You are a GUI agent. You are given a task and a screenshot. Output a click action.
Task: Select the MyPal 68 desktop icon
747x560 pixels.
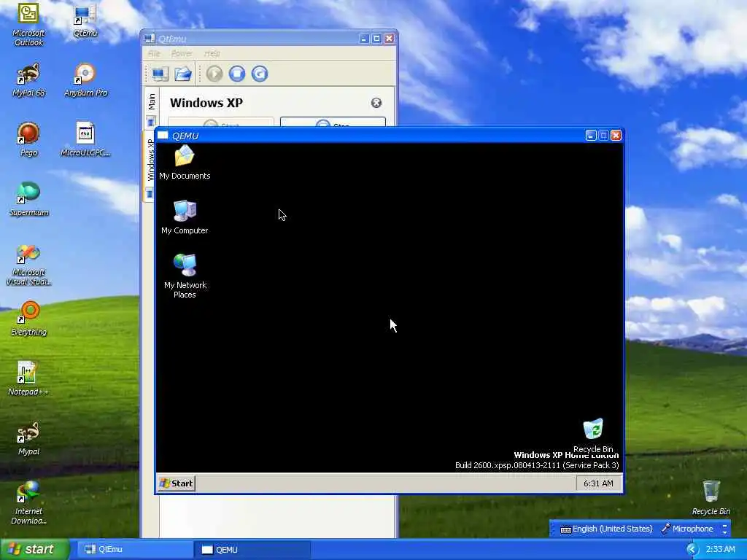pos(28,80)
